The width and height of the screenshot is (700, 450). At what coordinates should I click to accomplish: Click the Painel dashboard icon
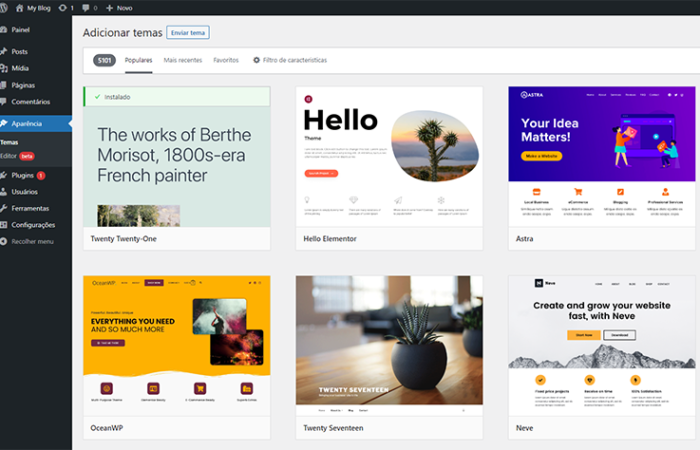tap(4, 29)
